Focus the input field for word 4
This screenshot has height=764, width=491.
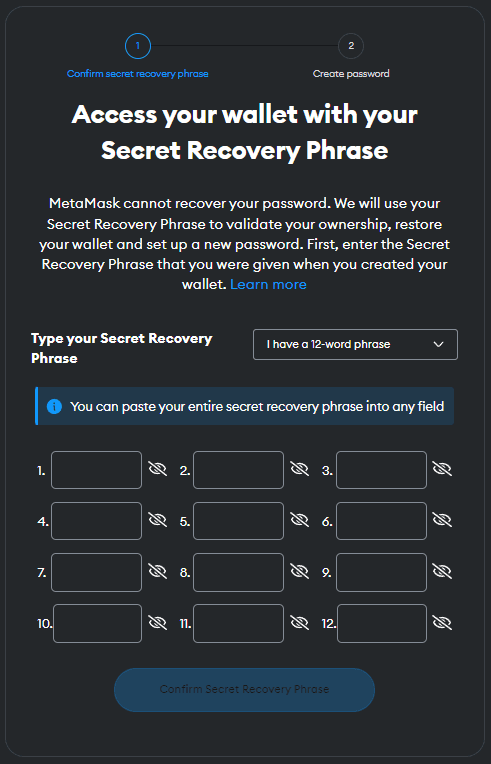point(96,521)
